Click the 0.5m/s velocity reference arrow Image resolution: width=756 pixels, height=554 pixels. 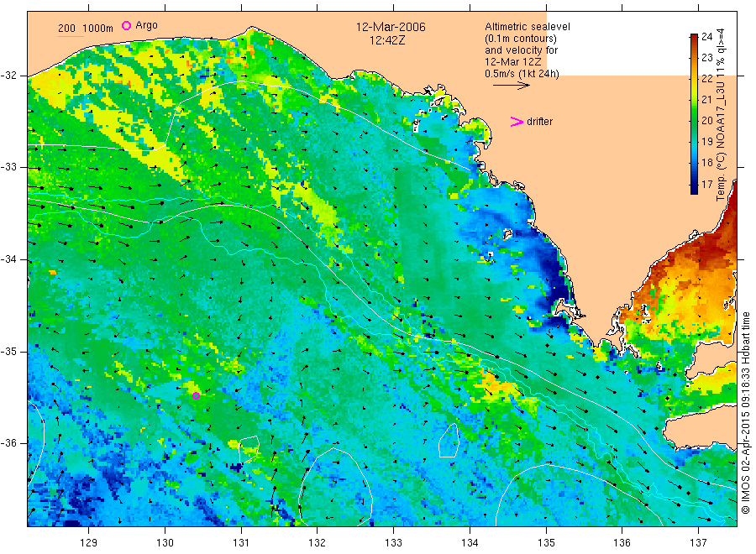[511, 86]
